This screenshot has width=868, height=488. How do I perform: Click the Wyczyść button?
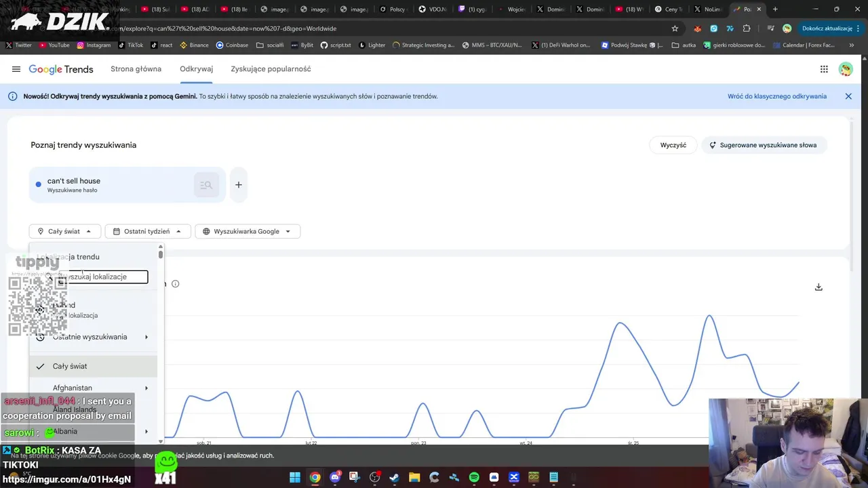673,145
